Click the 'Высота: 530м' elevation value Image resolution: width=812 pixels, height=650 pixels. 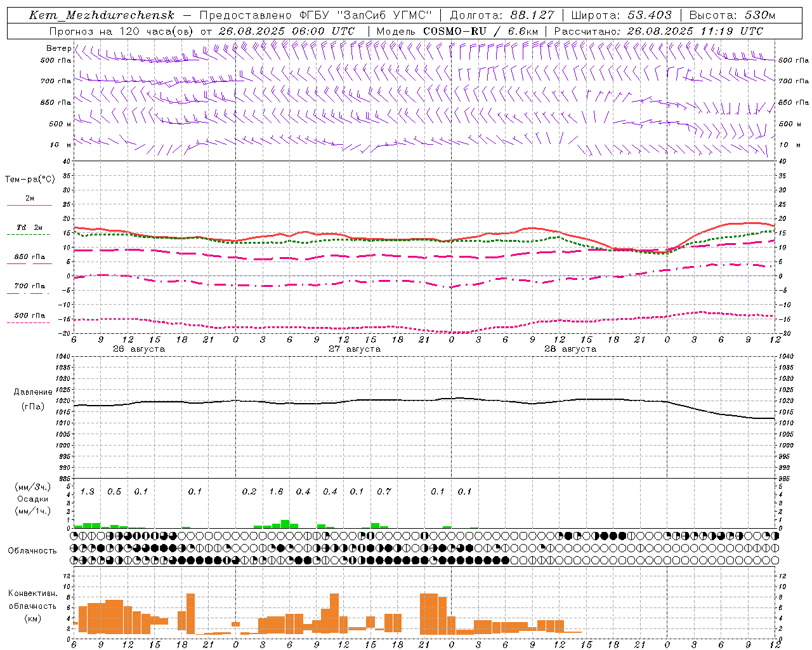(732, 15)
